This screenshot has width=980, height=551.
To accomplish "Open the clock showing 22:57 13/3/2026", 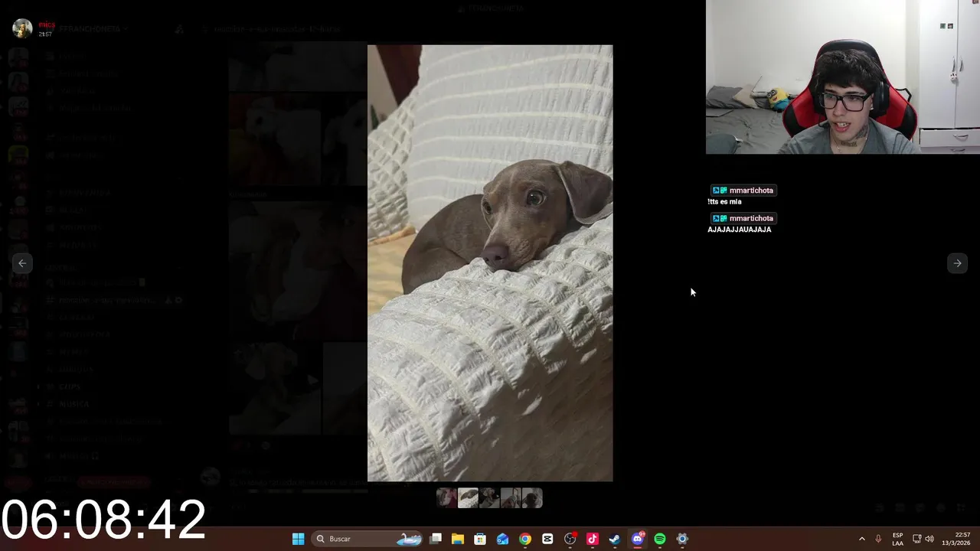I will [956, 539].
